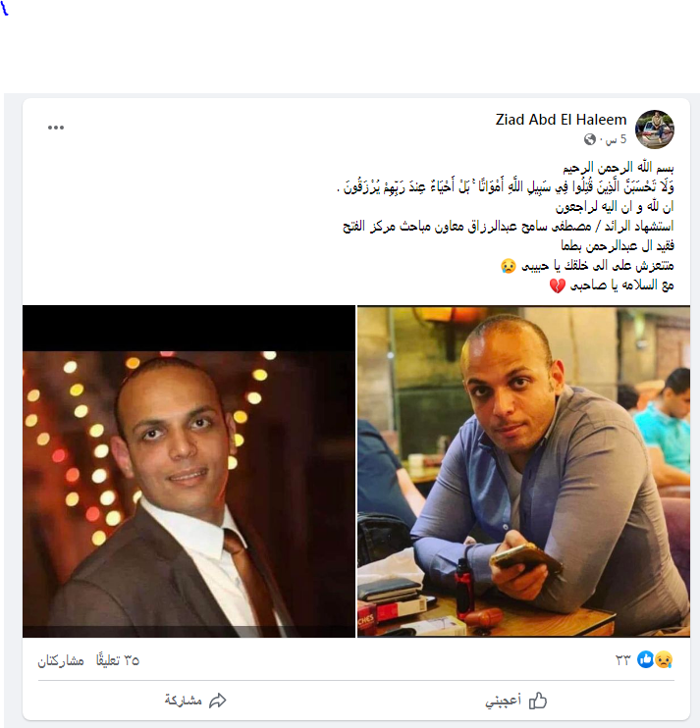Click the post line starting with استشهاد الرائد
The image size is (700, 728).
(509, 226)
